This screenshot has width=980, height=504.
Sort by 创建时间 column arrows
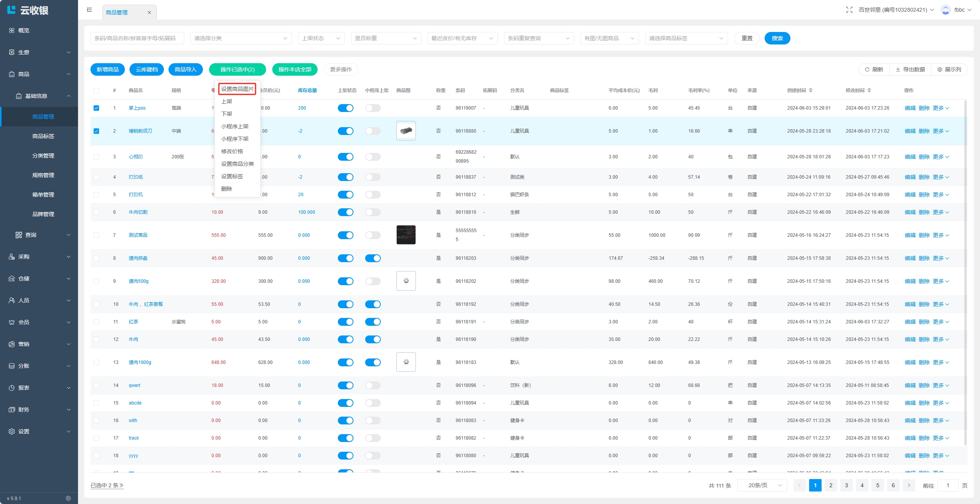pos(811,91)
